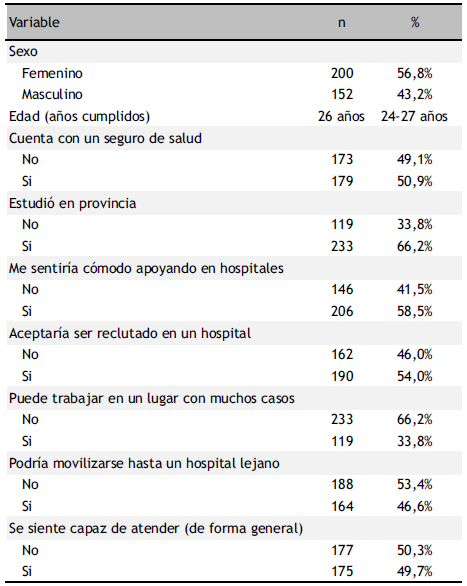
Task: Click Cuenta con un seguro de salud
Action: coord(105,138)
